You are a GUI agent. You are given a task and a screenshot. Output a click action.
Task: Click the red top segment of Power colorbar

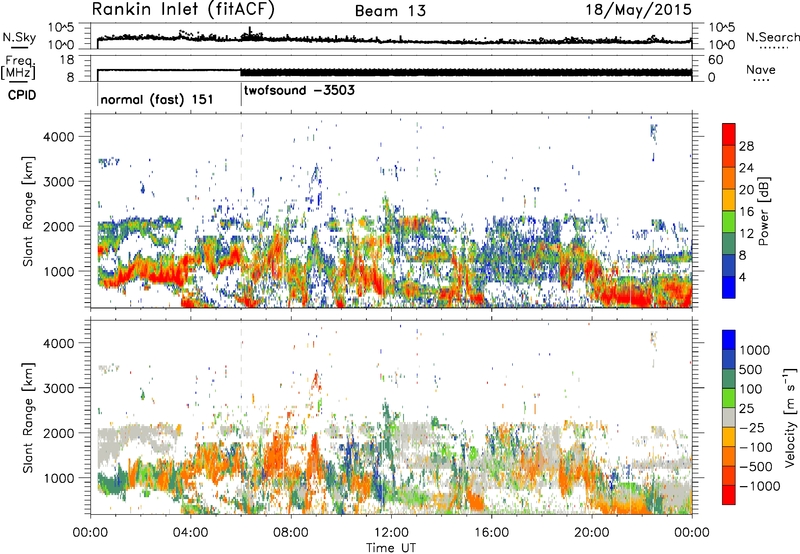[729, 133]
